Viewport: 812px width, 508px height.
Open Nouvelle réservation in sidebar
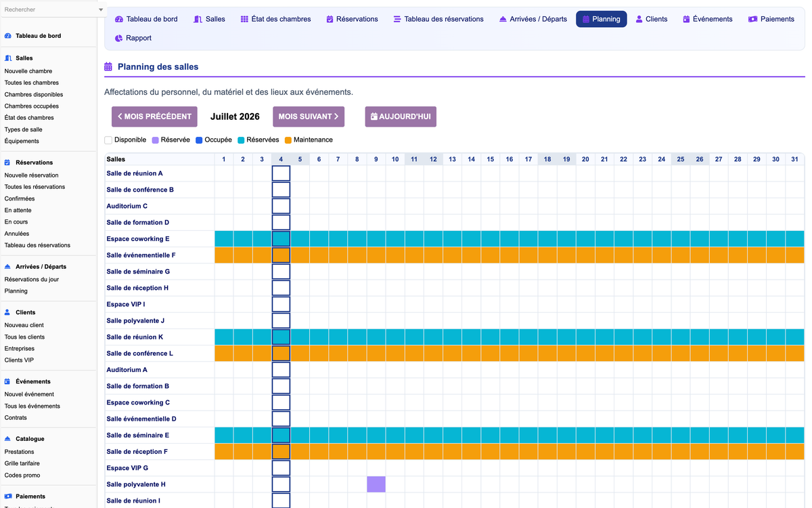click(31, 175)
